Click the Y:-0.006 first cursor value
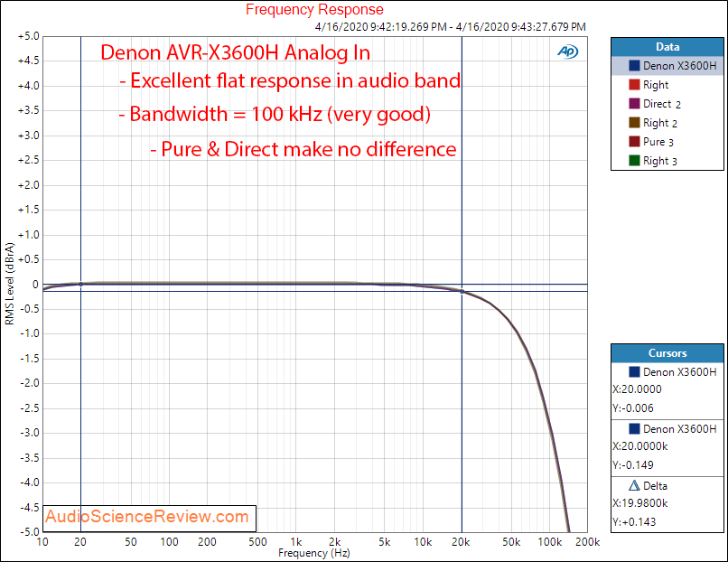The image size is (728, 562). pyautogui.click(x=633, y=408)
